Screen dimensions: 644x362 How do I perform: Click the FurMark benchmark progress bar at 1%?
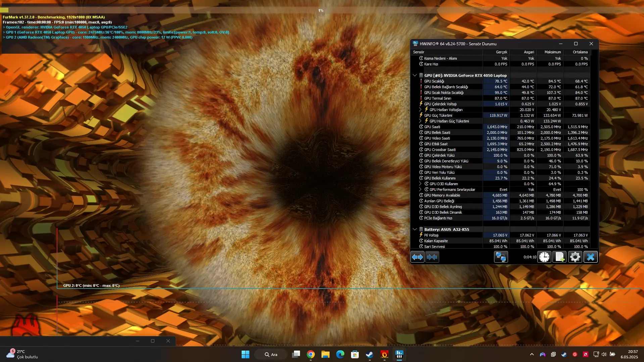(x=322, y=10)
